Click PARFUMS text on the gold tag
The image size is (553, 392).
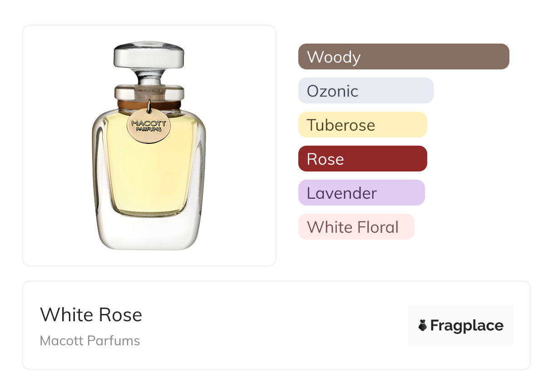click(x=148, y=129)
